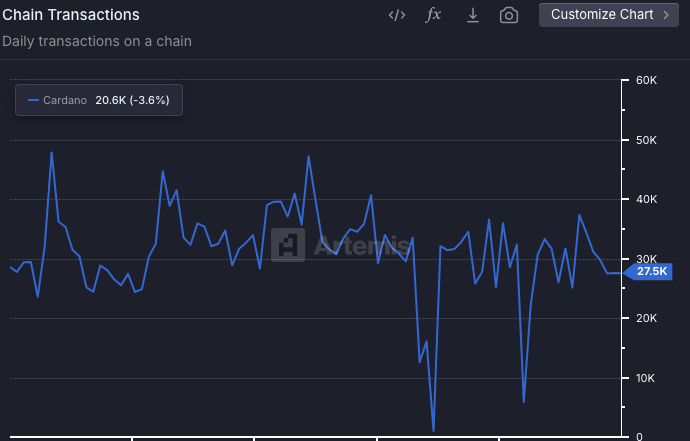Click the 20.6K (-3.6%) legend value
The height and width of the screenshot is (441, 690).
(x=132, y=100)
